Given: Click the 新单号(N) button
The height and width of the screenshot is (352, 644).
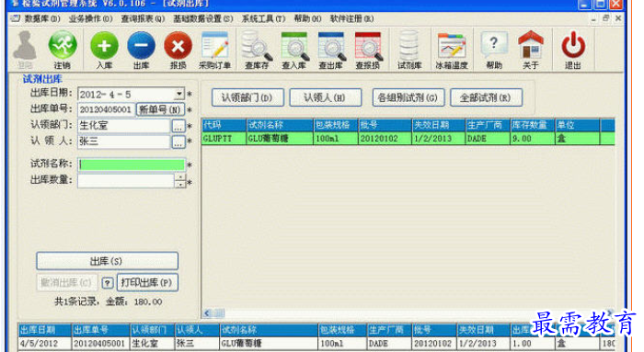Looking at the screenshot, I should pos(160,109).
